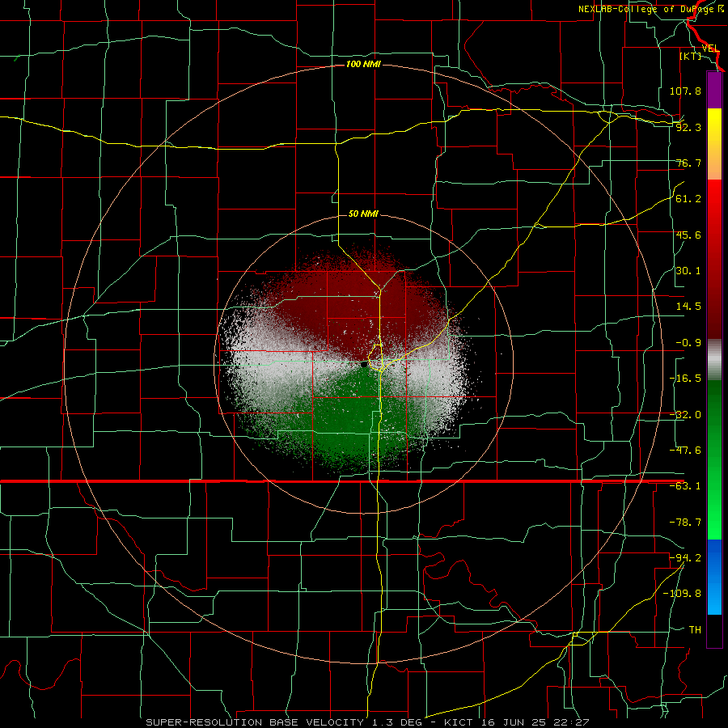The height and width of the screenshot is (728, 728).
Task: Select the -109.8 legend value
Action: tap(682, 594)
